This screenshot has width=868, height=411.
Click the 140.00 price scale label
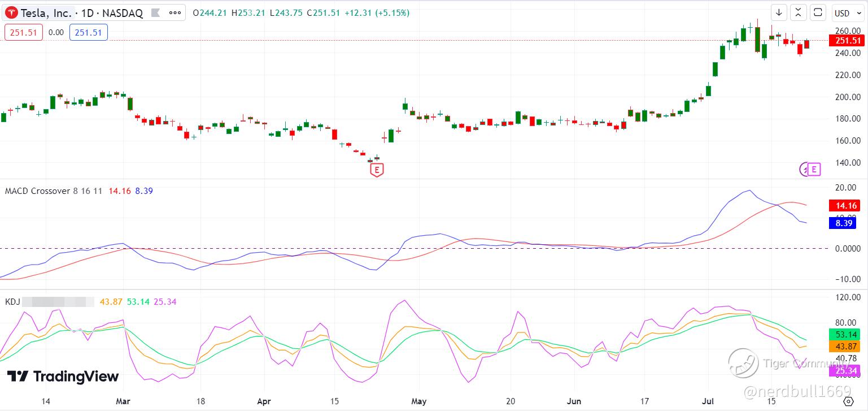[847, 163]
